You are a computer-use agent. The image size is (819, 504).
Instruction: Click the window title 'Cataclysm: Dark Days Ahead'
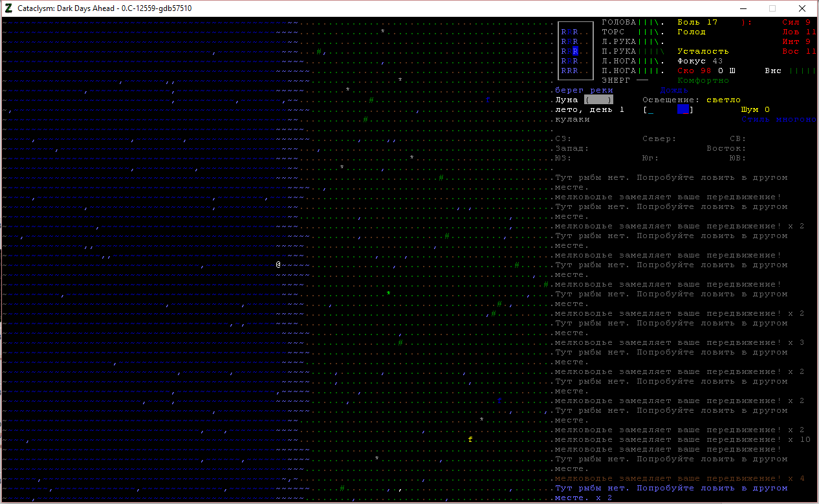[104, 8]
